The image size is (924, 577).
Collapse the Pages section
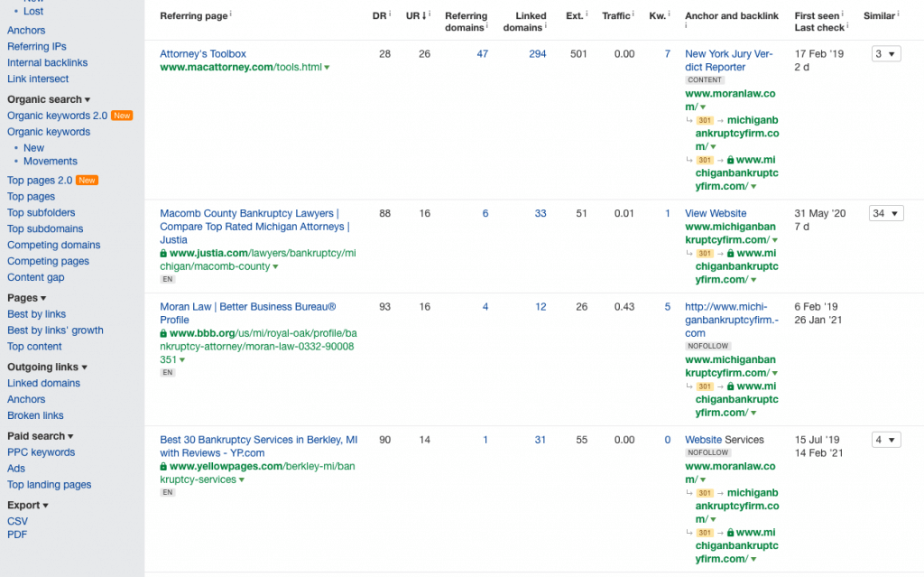26,298
